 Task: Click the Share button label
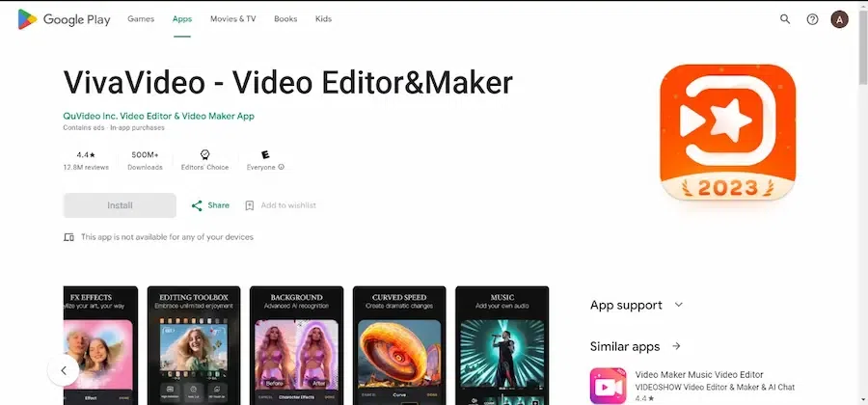218,205
